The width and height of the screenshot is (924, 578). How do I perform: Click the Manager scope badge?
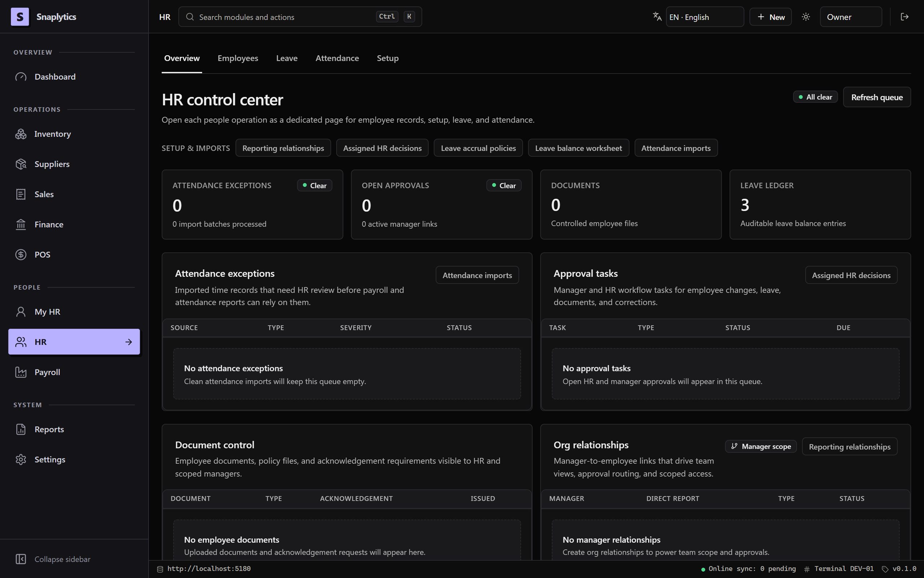760,447
